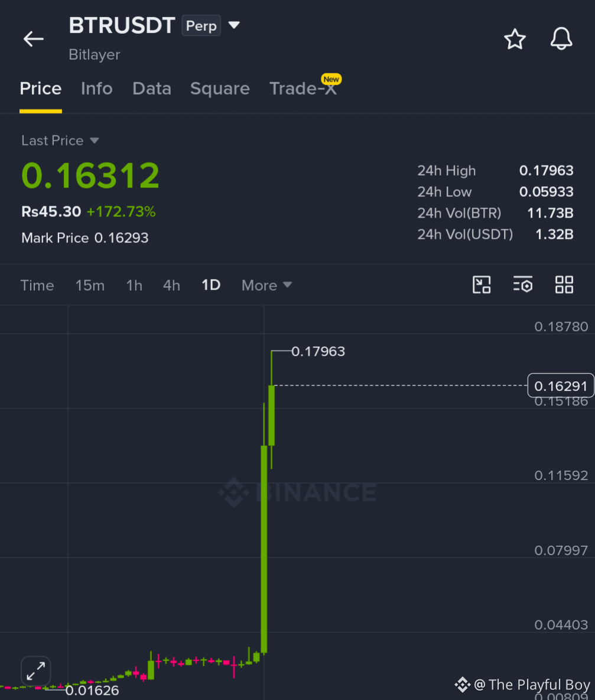595x700 pixels.
Task: Tap the 0.01626 low label on chart
Action: tap(92, 690)
